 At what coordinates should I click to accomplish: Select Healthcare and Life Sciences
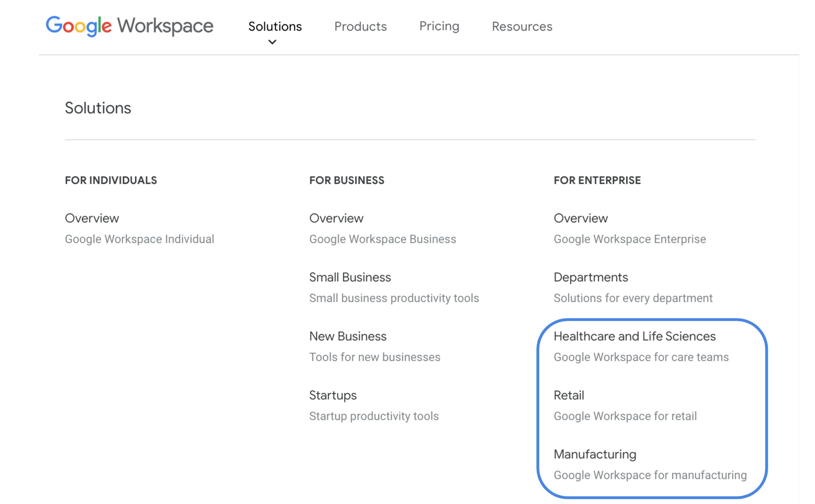tap(634, 336)
